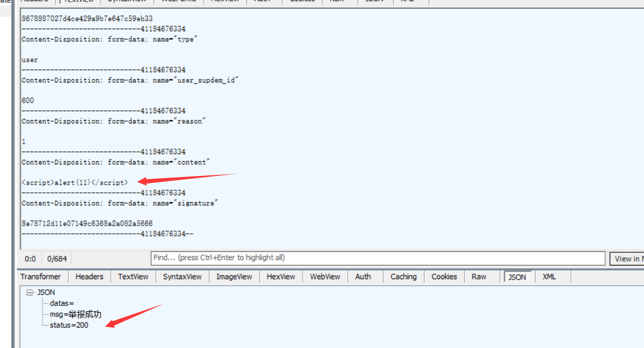Select the msg=举报成功 tree node
Screen dimensions: 644x348
(x=75, y=314)
